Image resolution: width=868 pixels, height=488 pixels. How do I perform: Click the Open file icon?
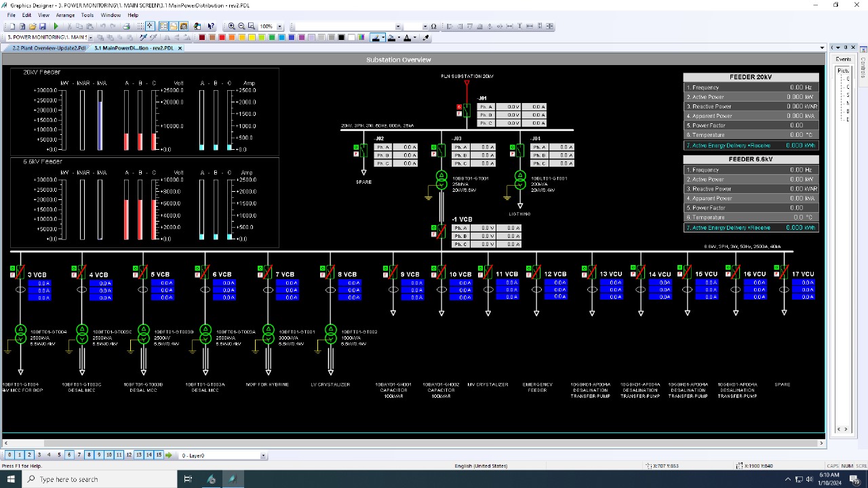32,26
